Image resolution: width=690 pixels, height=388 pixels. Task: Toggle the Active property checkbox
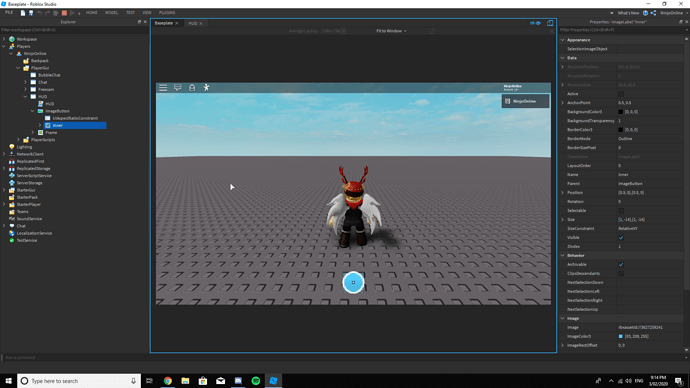(x=621, y=94)
